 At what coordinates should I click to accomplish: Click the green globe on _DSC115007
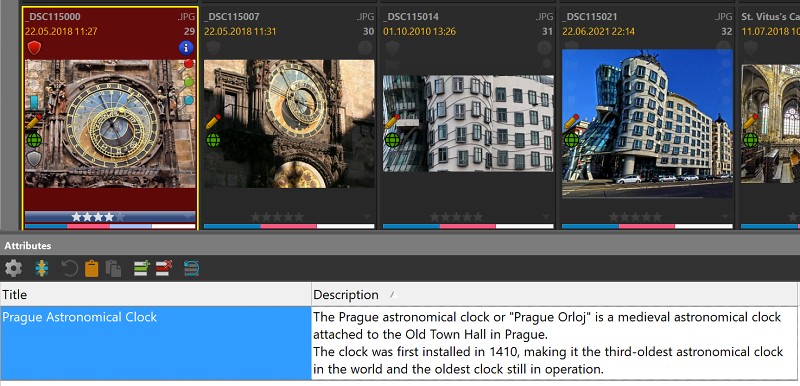coord(213,140)
